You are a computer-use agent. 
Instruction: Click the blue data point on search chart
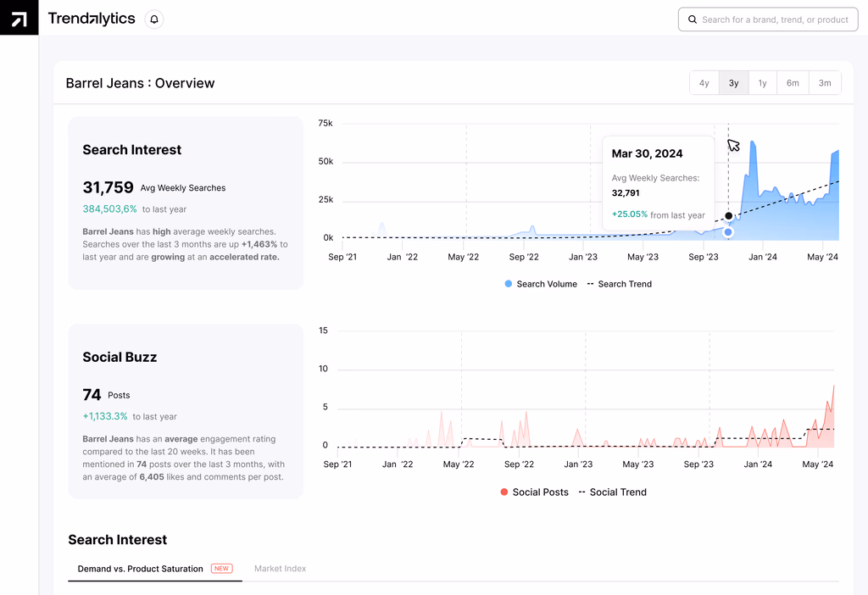point(728,232)
